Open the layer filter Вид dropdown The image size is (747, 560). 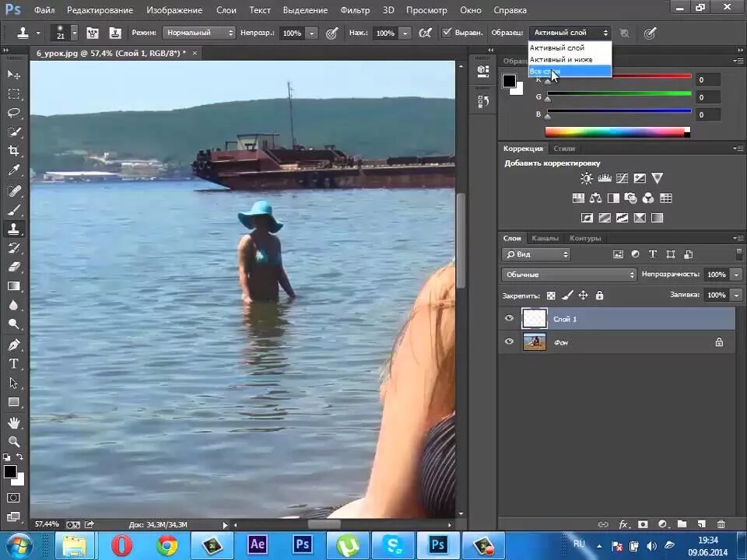536,254
